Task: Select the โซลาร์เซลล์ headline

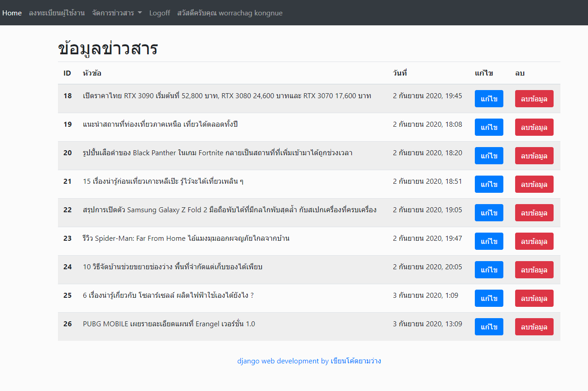Action: click(168, 296)
